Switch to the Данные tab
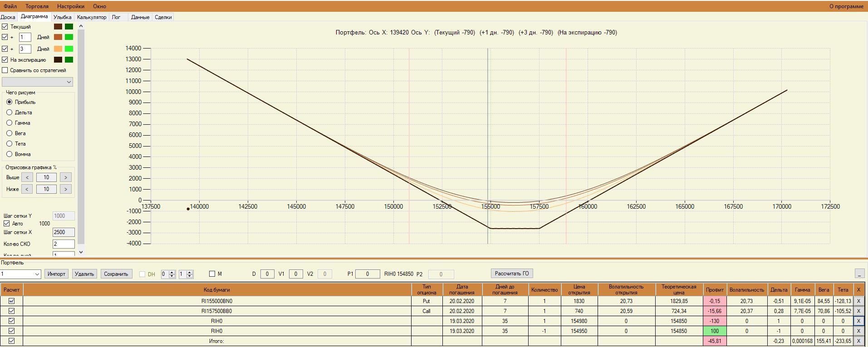868x347 pixels. click(x=140, y=17)
